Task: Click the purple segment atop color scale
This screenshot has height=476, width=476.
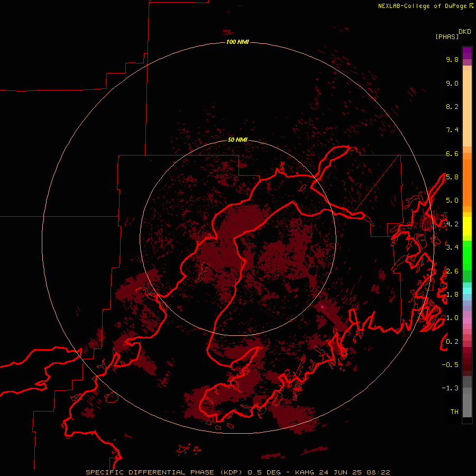Action: pyautogui.click(x=467, y=53)
